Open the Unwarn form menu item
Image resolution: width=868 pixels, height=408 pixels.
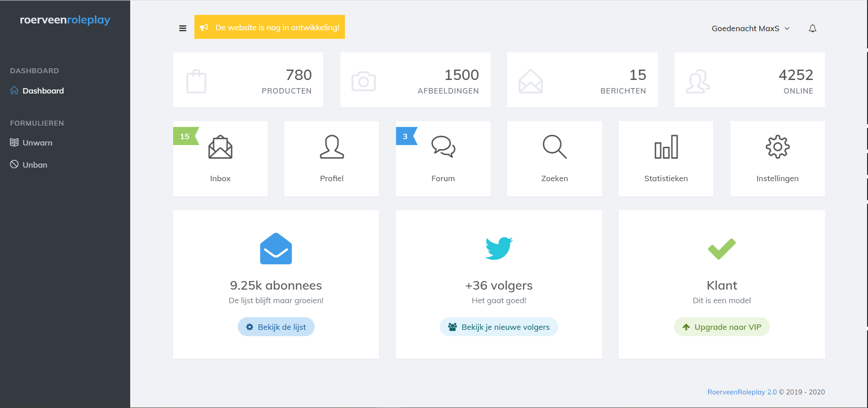coord(38,143)
